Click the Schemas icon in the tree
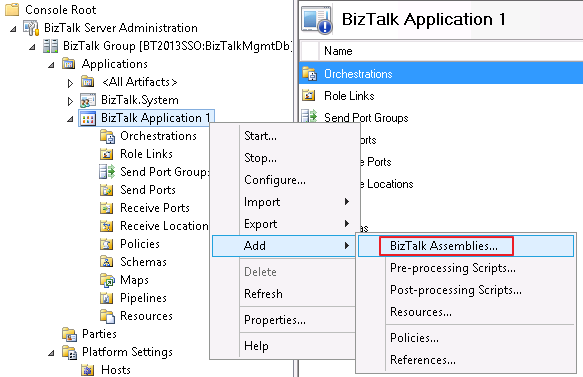Image resolution: width=583 pixels, height=377 pixels. click(x=107, y=262)
